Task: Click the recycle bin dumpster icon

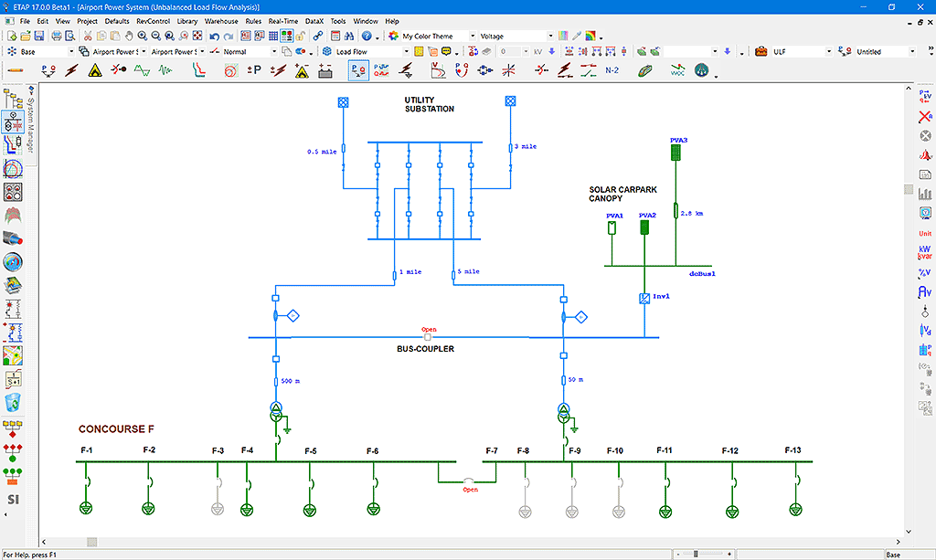Action: pyautogui.click(x=13, y=402)
